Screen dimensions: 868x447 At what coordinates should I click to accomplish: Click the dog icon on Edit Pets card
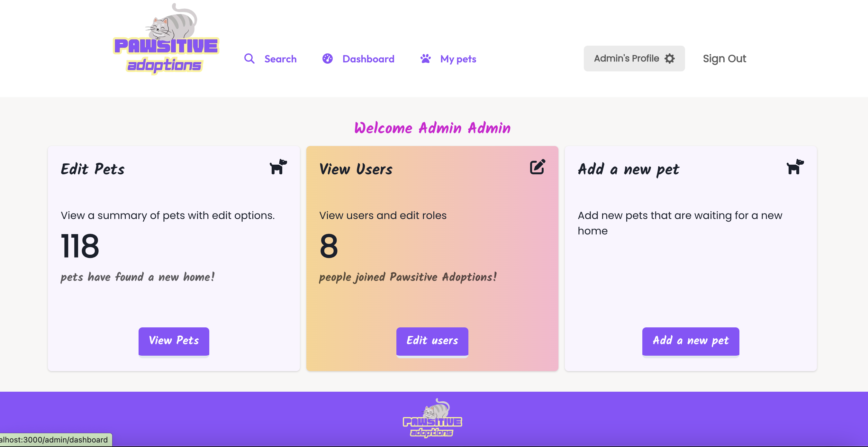(278, 167)
